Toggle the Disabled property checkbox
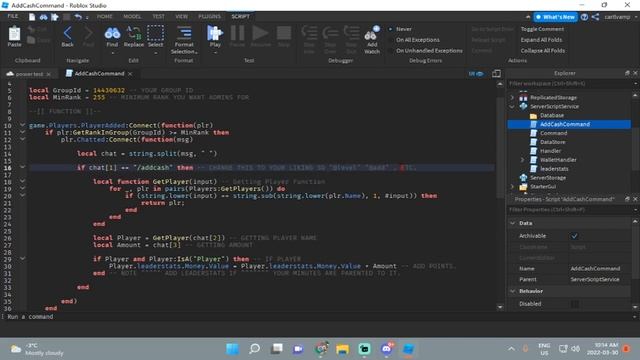This screenshot has width=640, height=360. (574, 304)
